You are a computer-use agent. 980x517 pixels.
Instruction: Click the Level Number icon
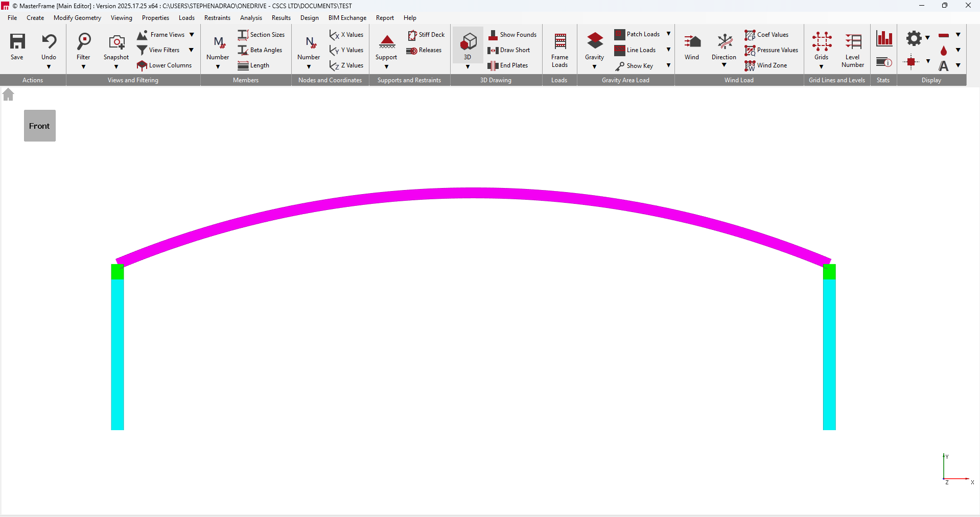tap(853, 41)
